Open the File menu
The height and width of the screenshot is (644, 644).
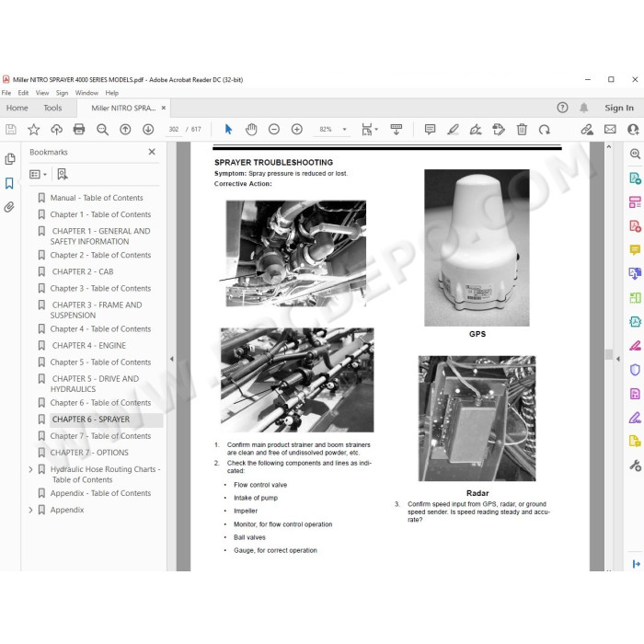6,93
